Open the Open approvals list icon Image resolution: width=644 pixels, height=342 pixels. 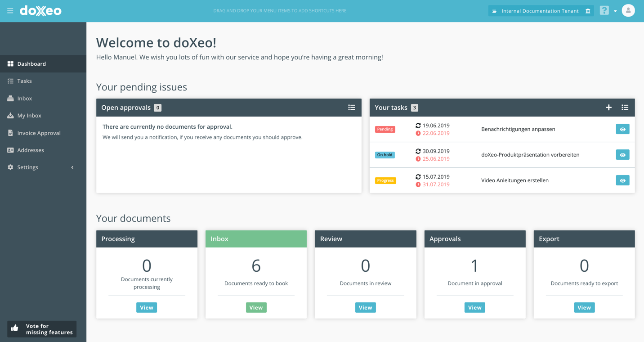pyautogui.click(x=352, y=108)
